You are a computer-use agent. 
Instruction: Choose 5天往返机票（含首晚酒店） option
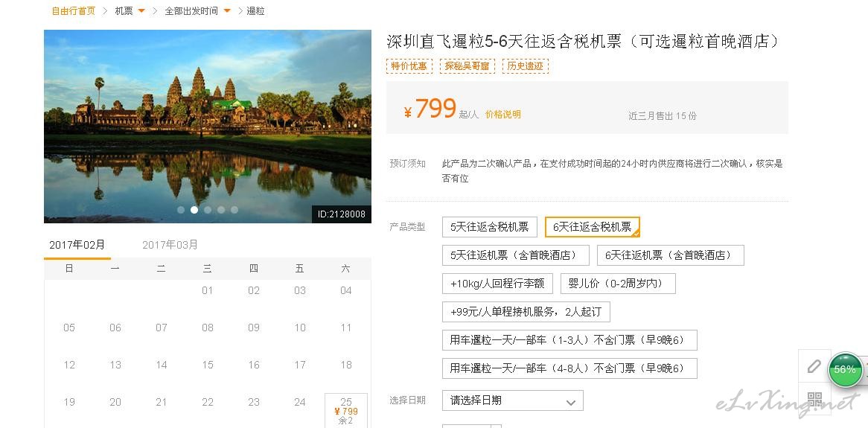coord(515,255)
